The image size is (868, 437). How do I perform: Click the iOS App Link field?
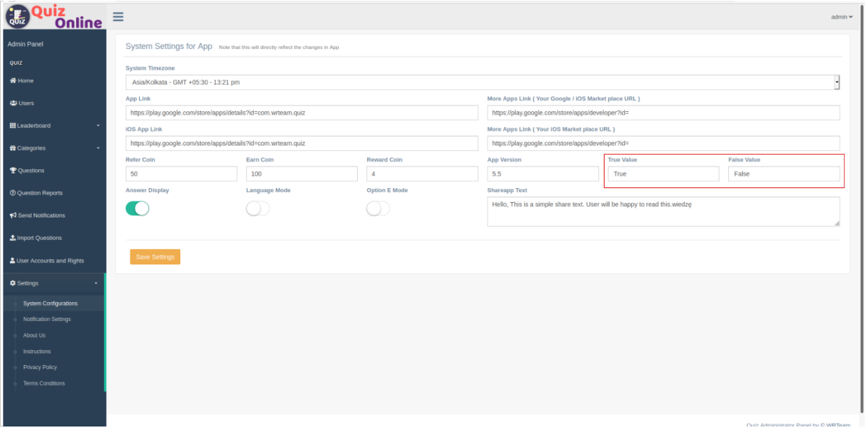pyautogui.click(x=302, y=143)
